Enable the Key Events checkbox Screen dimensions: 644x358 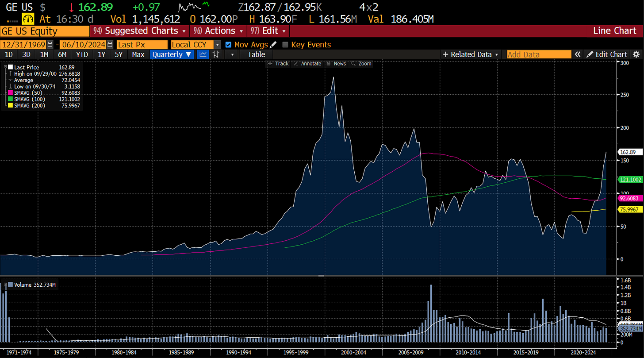(x=285, y=45)
